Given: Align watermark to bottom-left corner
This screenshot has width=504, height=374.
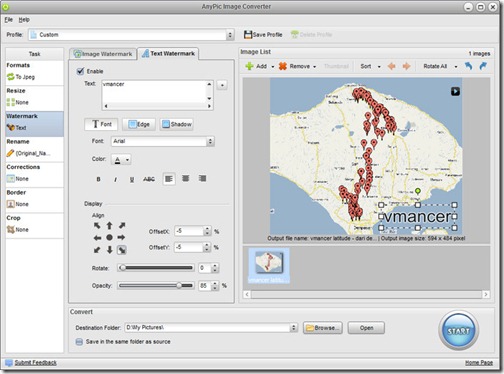Looking at the screenshot, I should [97, 250].
